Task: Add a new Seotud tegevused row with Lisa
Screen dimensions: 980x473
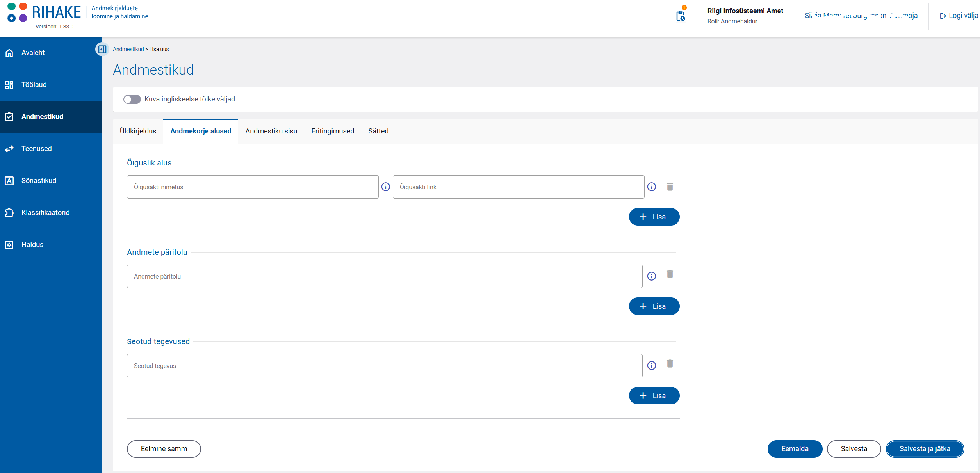Action: pos(654,396)
